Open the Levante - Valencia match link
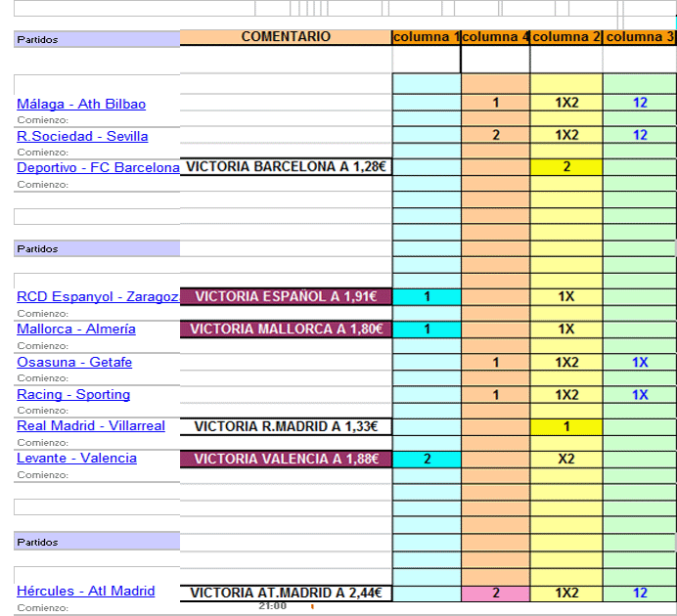The height and width of the screenshot is (616, 677). 77,459
